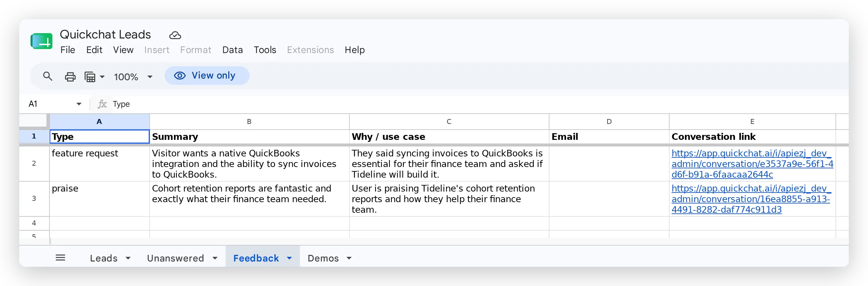Viewport: 868px width, 286px height.
Task: Switch to the Leads sheet tab
Action: click(104, 258)
